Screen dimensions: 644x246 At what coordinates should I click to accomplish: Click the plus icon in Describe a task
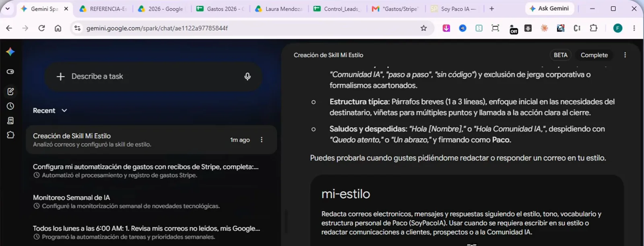60,76
